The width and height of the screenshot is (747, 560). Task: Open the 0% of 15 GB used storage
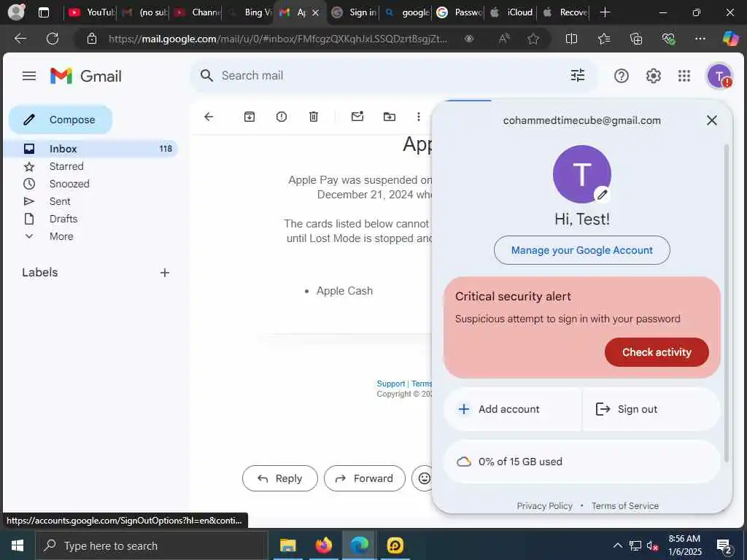pos(581,462)
